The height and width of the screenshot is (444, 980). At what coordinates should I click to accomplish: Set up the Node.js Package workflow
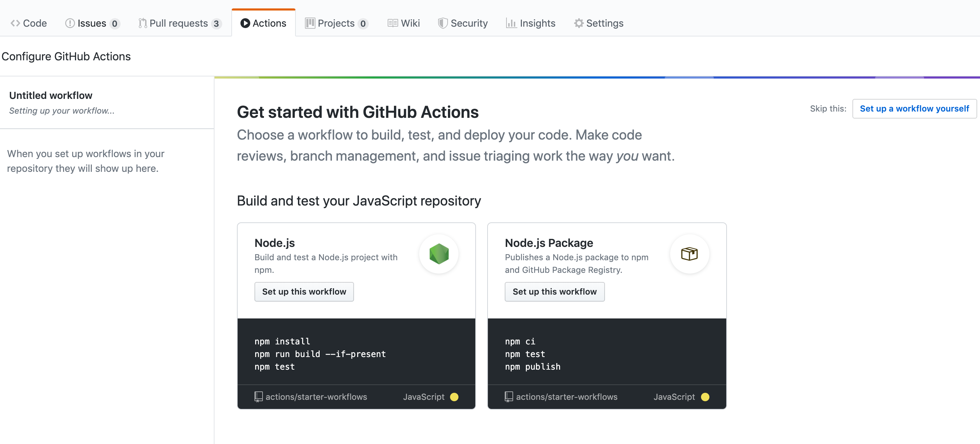[x=554, y=292]
